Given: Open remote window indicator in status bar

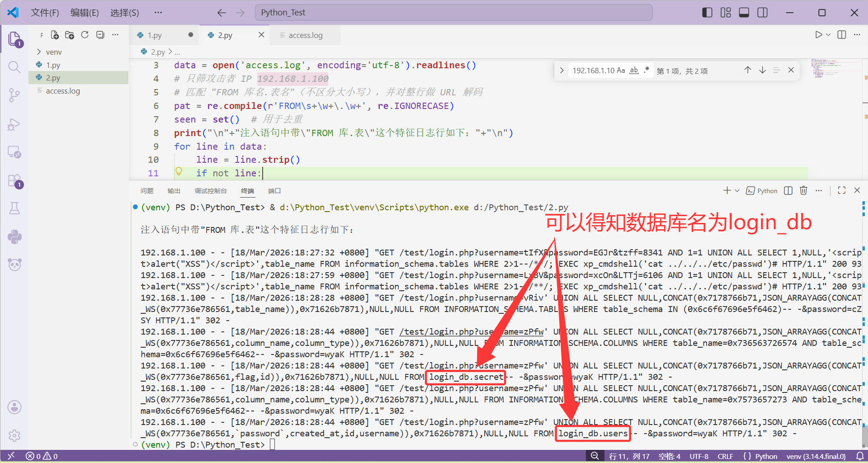Looking at the screenshot, I should click(11, 456).
